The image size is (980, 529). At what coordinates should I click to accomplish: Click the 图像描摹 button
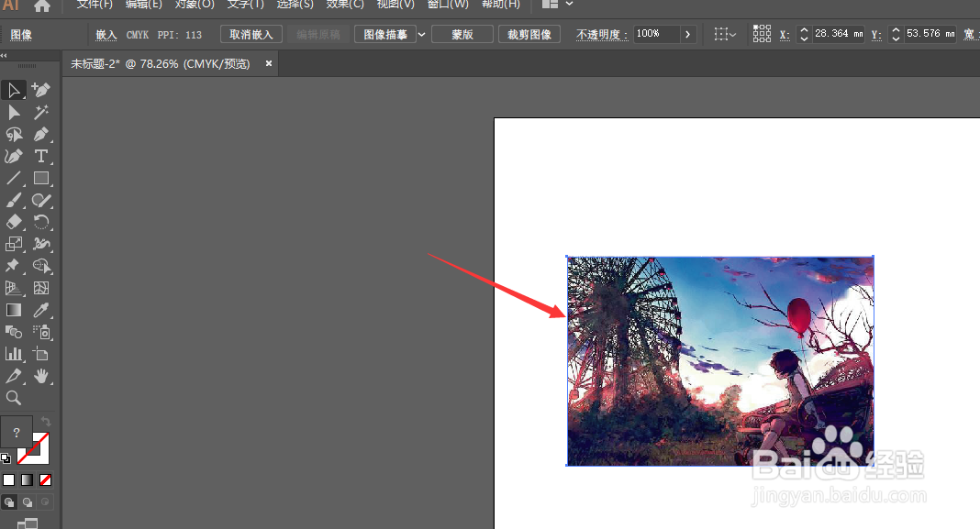385,34
